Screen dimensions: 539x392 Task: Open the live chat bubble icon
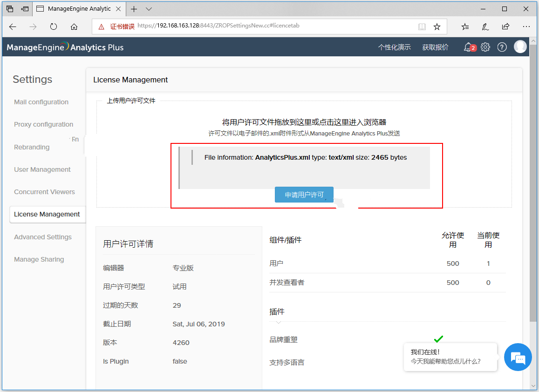coord(518,357)
